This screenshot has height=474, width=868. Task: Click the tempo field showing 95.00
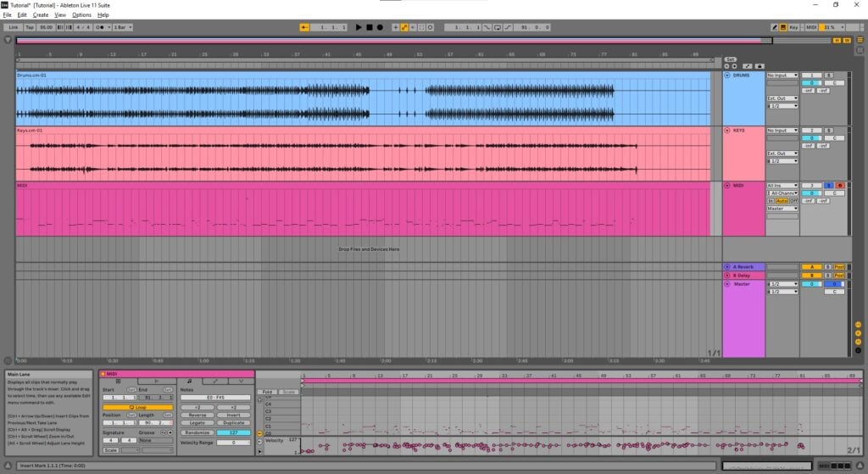coord(47,27)
